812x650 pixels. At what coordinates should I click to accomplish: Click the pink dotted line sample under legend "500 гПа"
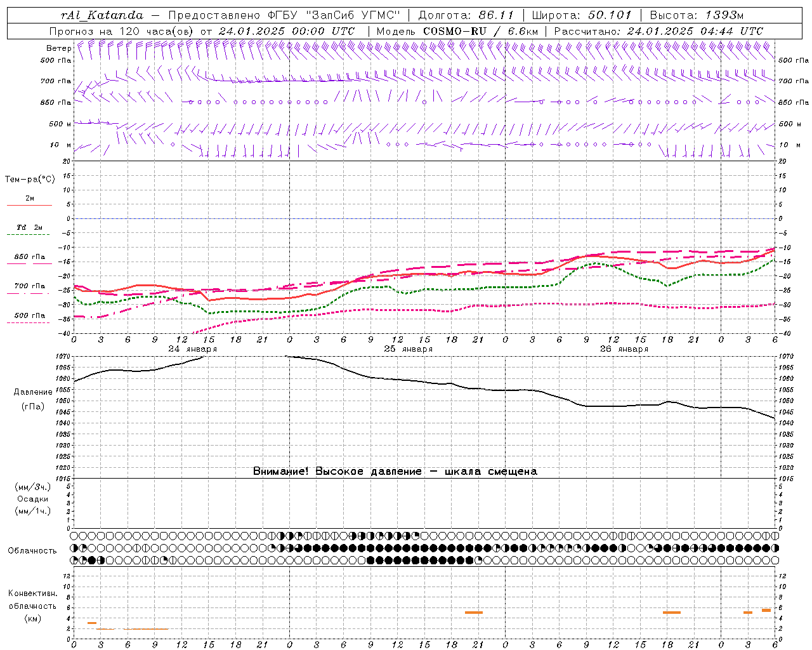[29, 323]
